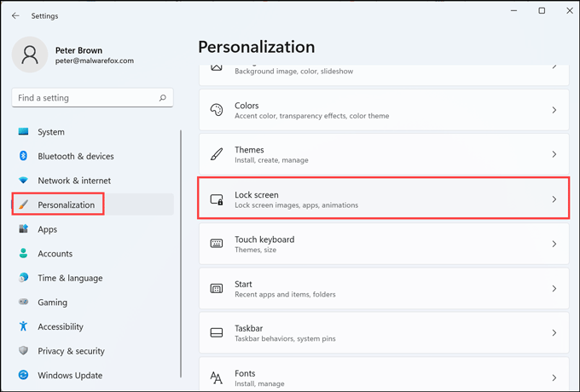Click the Find a setting search box
This screenshot has height=392, width=580.
pos(92,98)
